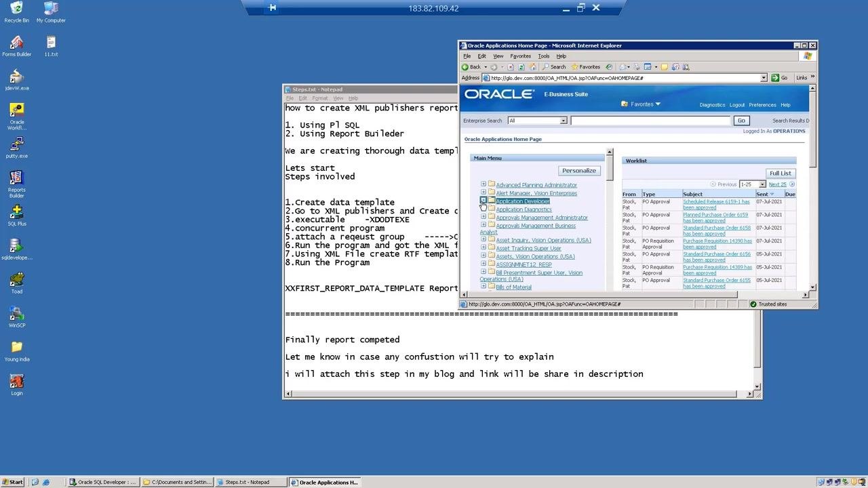Click the Internet Explorer Home icon

(532, 67)
